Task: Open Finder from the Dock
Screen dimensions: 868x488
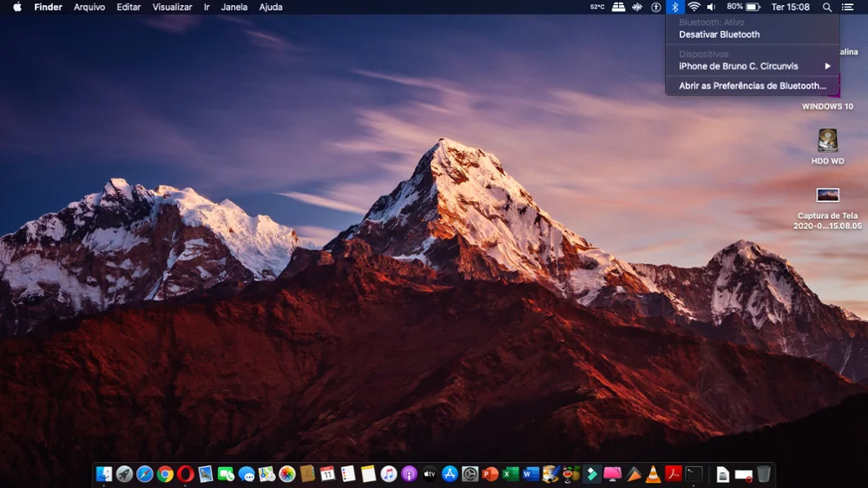Action: (x=104, y=474)
